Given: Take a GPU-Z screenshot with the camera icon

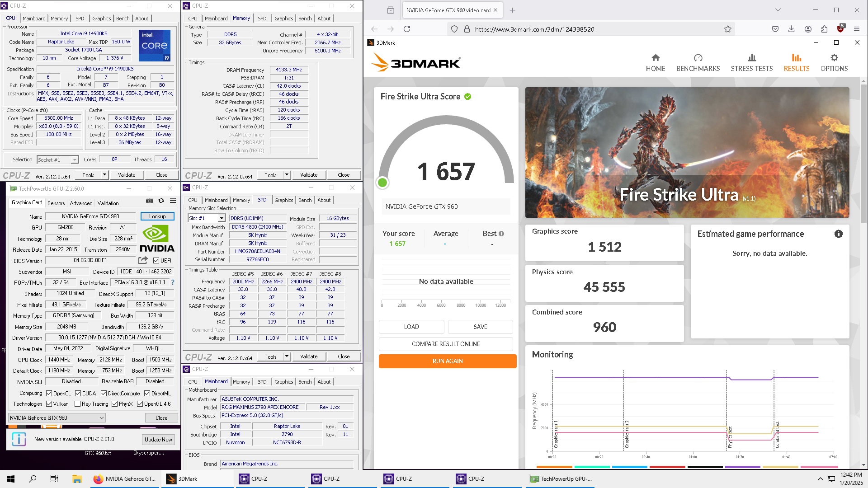Looking at the screenshot, I should (150, 201).
